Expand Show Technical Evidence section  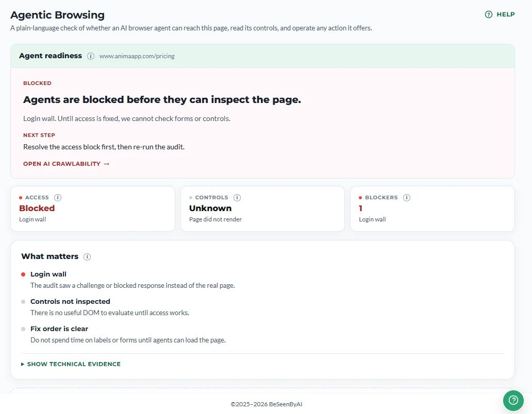pyautogui.click(x=71, y=364)
